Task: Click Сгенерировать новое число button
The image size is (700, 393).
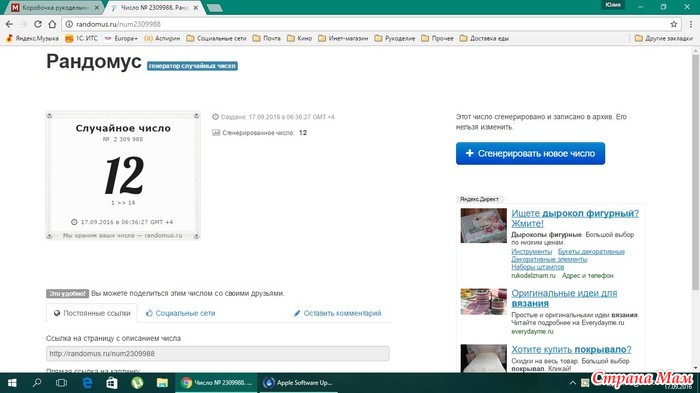Action: (530, 153)
